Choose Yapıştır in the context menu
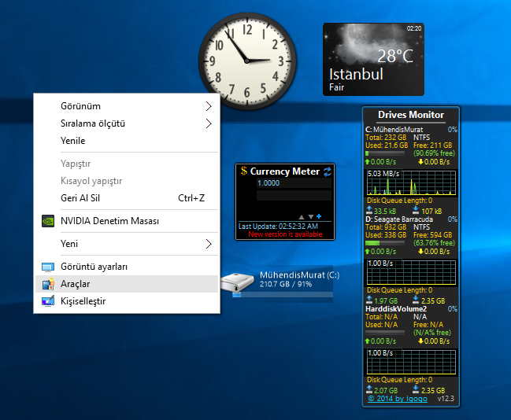The image size is (511, 420). [x=127, y=164]
